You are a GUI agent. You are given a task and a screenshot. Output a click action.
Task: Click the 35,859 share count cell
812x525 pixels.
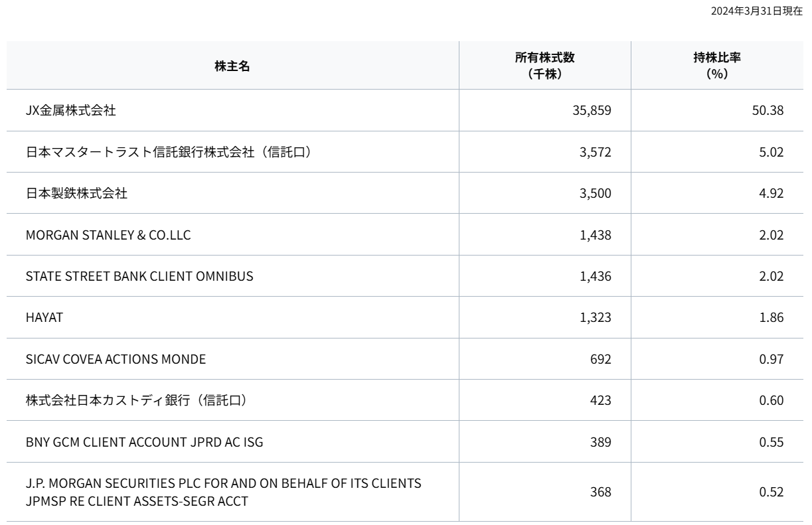tap(591, 111)
